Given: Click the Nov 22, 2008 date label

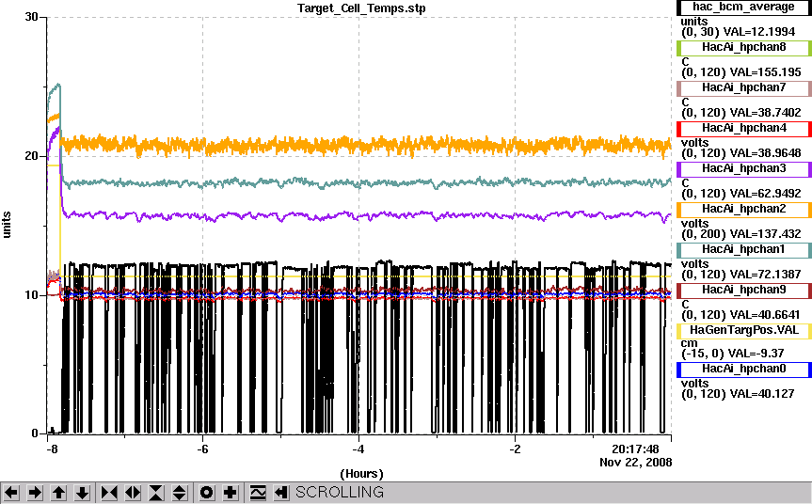Looking at the screenshot, I should (636, 462).
